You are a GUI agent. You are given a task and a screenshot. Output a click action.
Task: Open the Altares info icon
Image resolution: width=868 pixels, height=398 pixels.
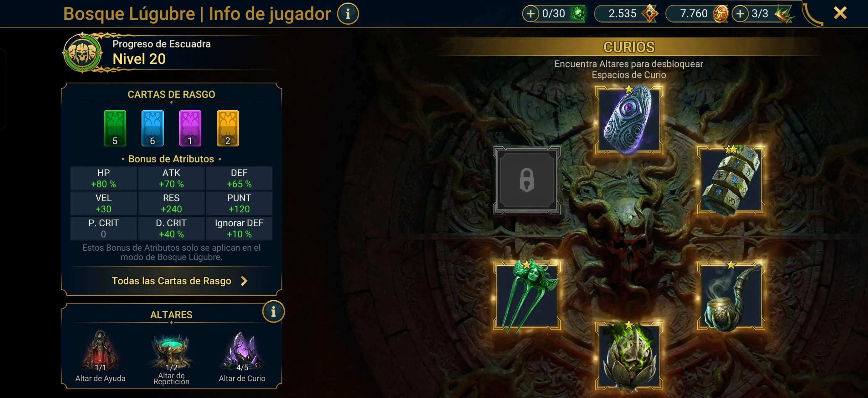[273, 311]
